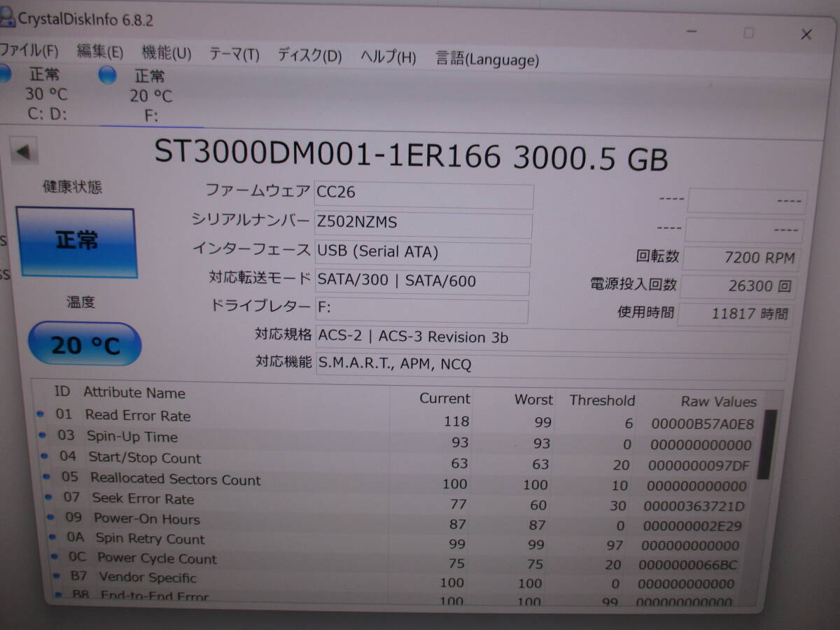Image resolution: width=840 pixels, height=630 pixels.
Task: Click the status dot for Spin Retry Count
Action: pyautogui.click(x=52, y=538)
